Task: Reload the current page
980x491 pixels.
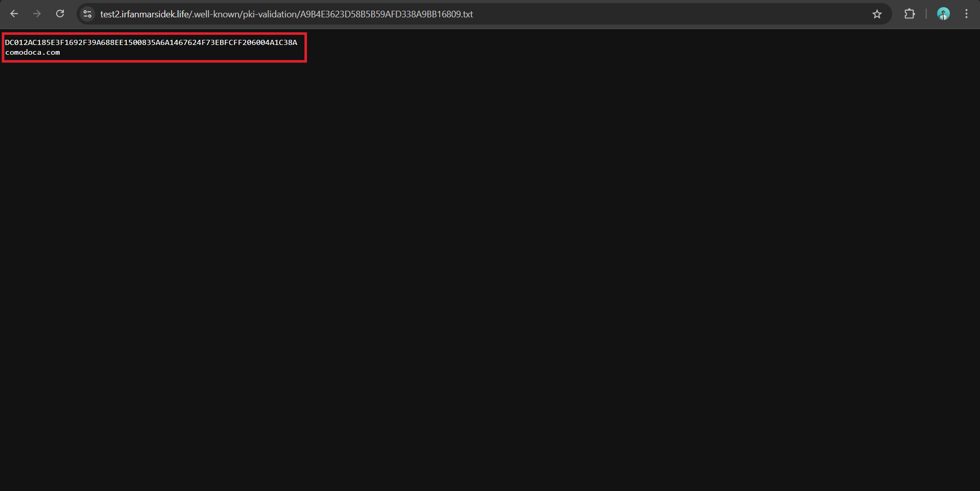Action: coord(60,14)
